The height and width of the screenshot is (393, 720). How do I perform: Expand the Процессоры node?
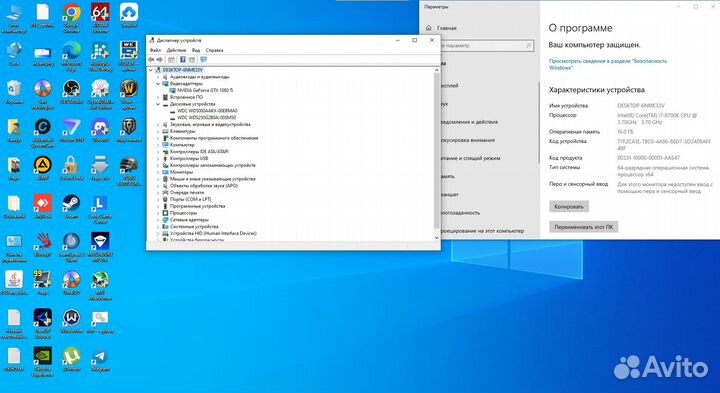click(x=158, y=213)
